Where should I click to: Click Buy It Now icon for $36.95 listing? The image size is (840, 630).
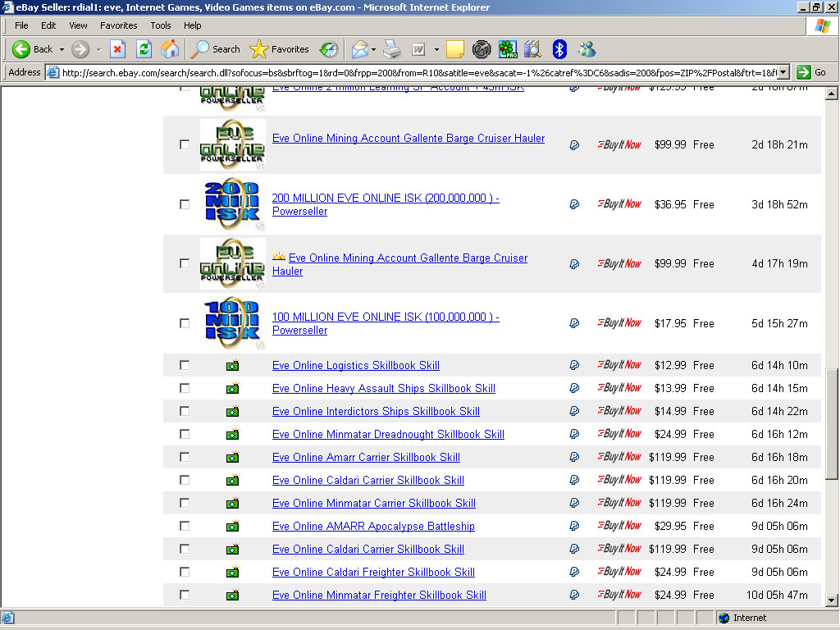point(619,204)
